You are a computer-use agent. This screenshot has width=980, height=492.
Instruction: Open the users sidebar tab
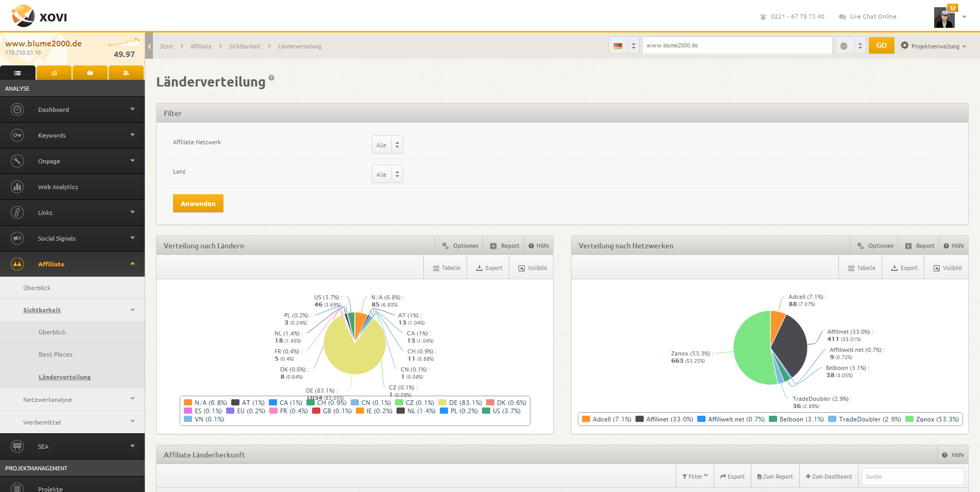click(126, 73)
